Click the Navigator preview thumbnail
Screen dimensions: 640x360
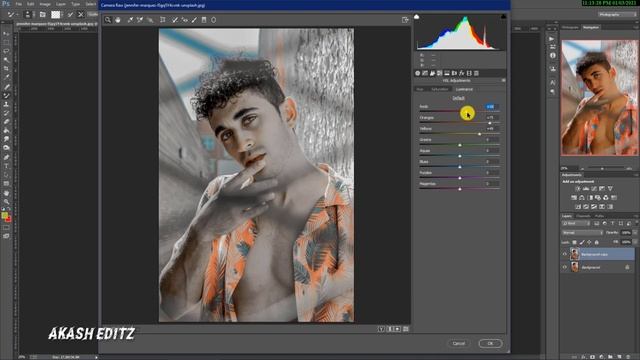(x=599, y=98)
